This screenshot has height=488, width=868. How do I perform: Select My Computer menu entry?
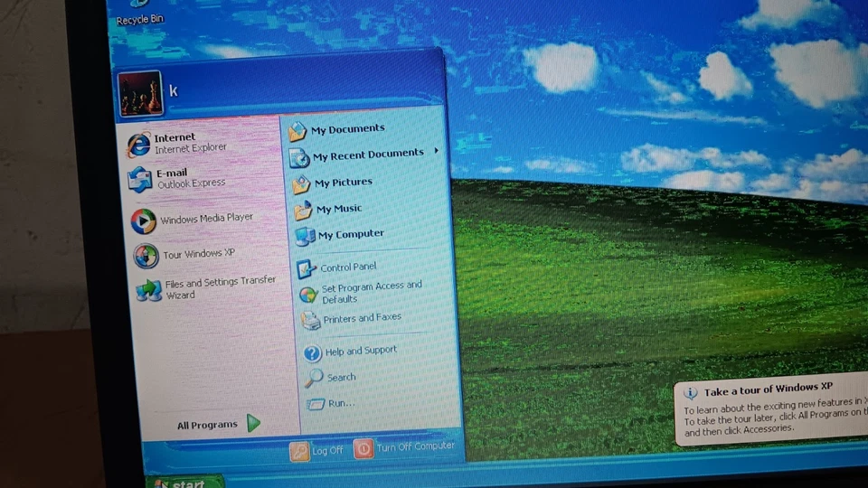click(351, 234)
